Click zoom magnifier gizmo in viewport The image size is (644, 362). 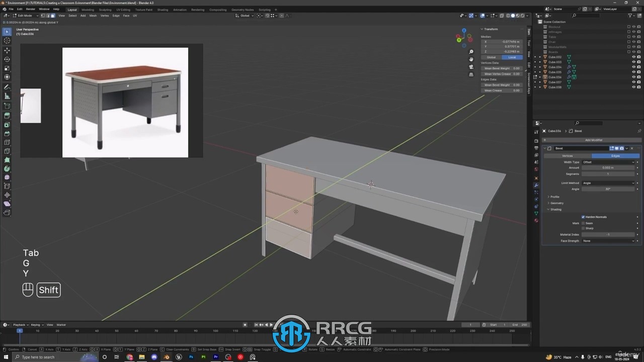tap(471, 52)
